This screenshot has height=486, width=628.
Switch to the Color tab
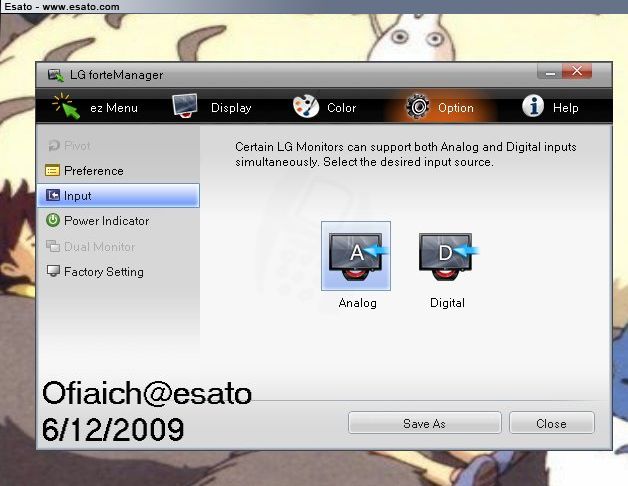click(x=324, y=107)
